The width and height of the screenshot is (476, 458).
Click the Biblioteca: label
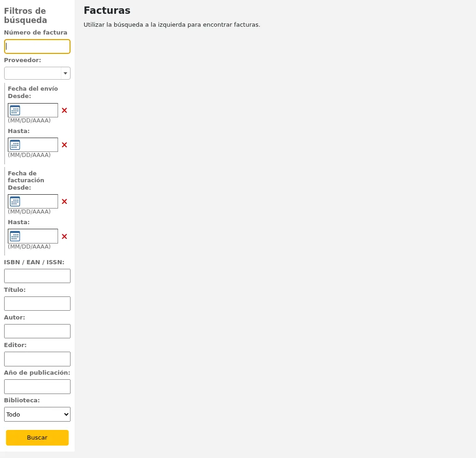tap(22, 400)
